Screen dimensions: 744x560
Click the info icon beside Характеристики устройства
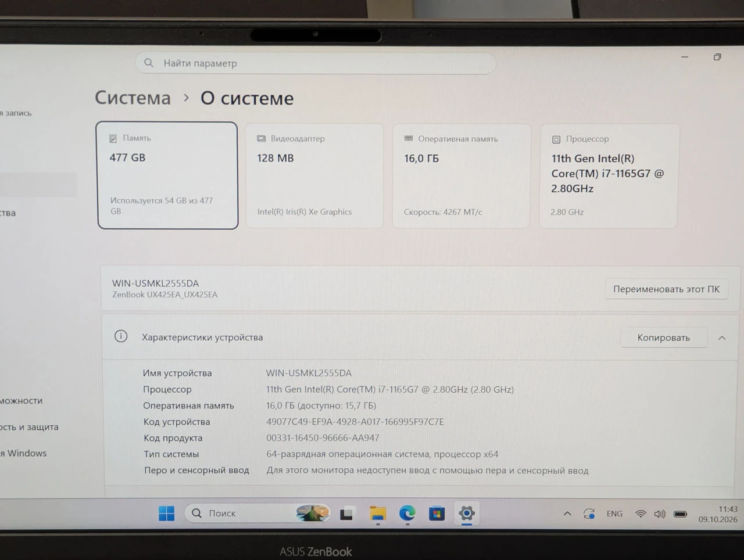(x=121, y=336)
